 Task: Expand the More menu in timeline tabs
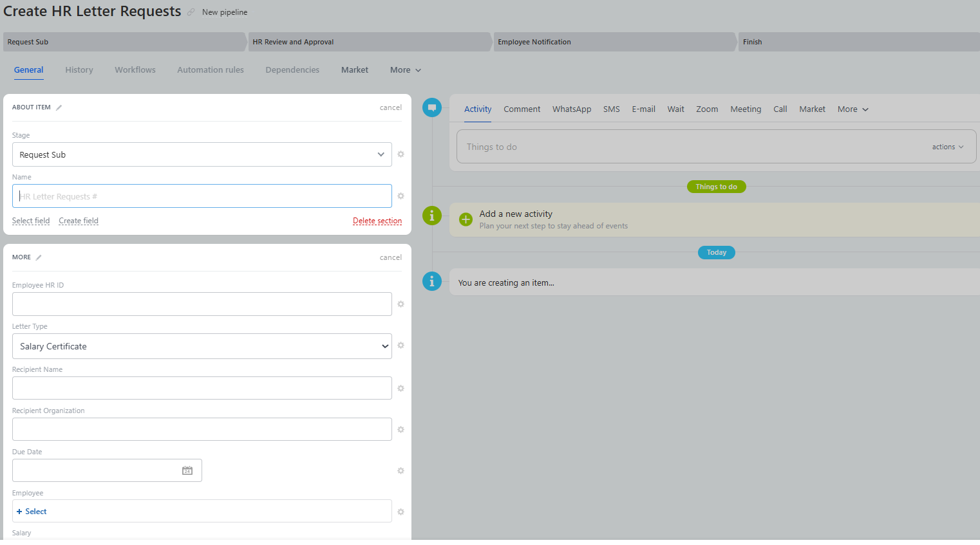coord(853,109)
